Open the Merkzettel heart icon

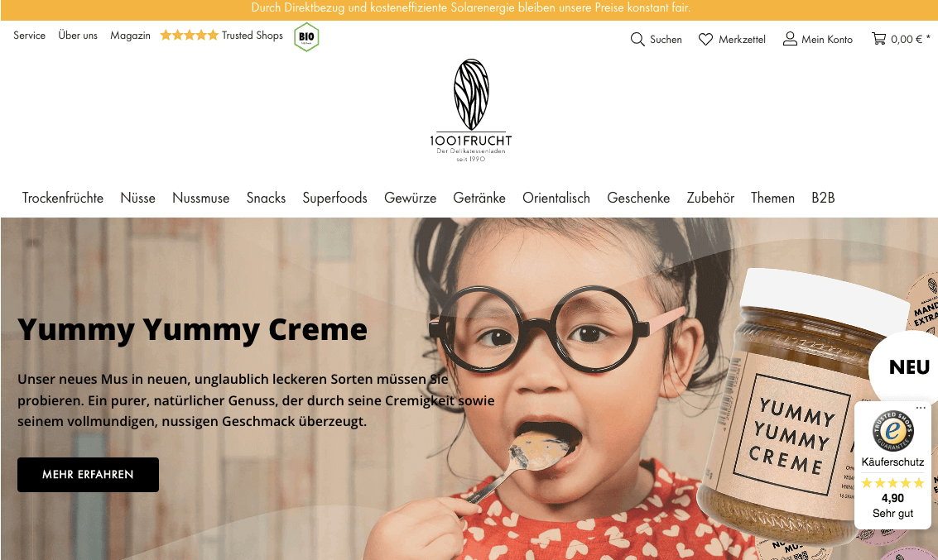pos(706,40)
